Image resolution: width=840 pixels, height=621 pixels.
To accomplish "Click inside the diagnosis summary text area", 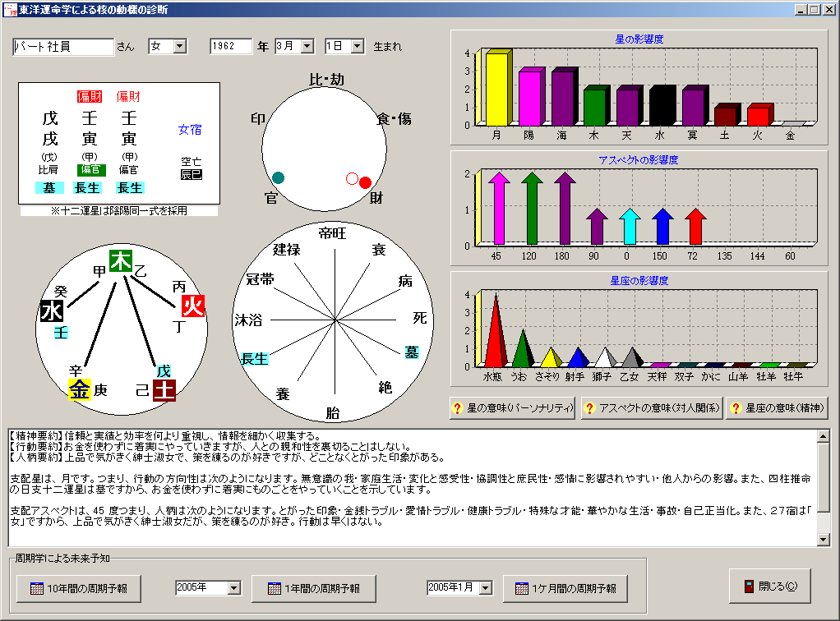I will pos(413,488).
